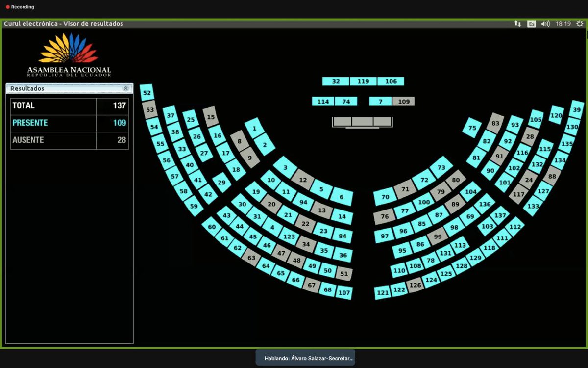The height and width of the screenshot is (368, 588).
Task: Select absent gray seat 99
Action: click(438, 236)
